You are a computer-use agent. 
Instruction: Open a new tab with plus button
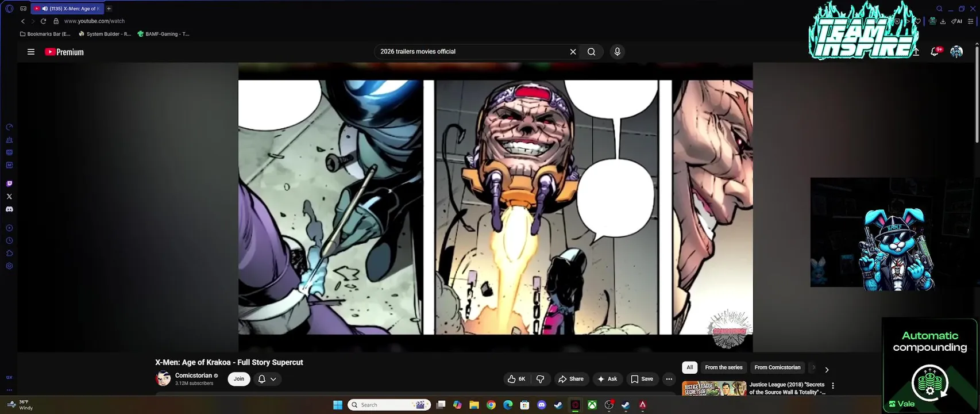(x=109, y=9)
